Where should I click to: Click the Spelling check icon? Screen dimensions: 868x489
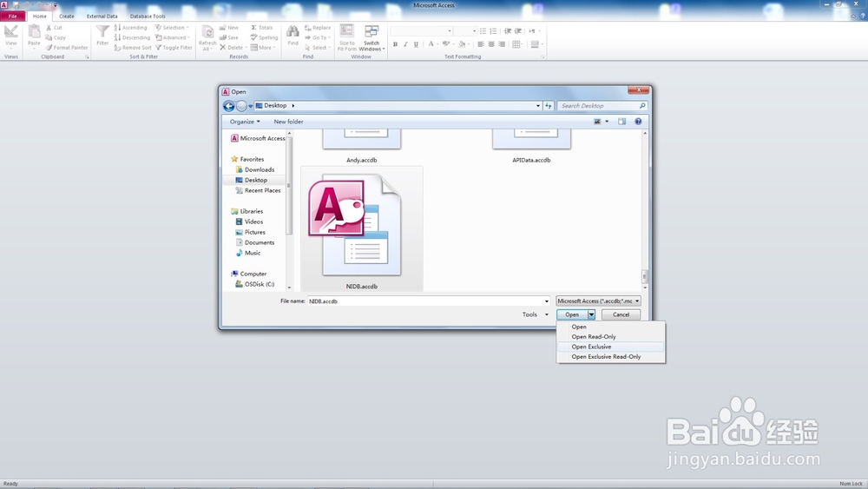[x=253, y=37]
